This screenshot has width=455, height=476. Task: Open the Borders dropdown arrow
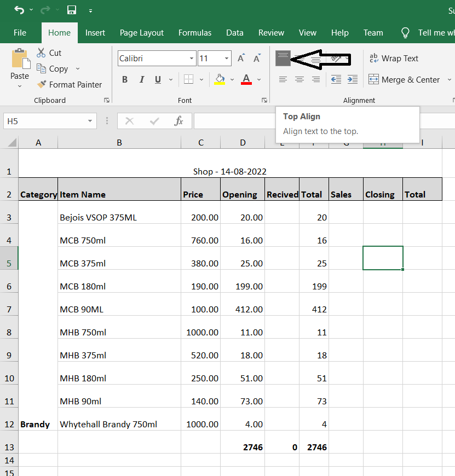(x=201, y=79)
